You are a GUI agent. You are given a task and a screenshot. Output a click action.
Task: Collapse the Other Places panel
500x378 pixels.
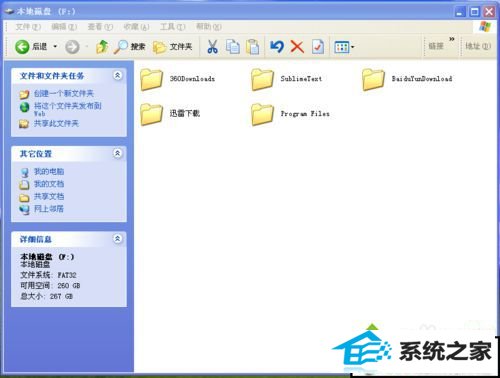117,153
